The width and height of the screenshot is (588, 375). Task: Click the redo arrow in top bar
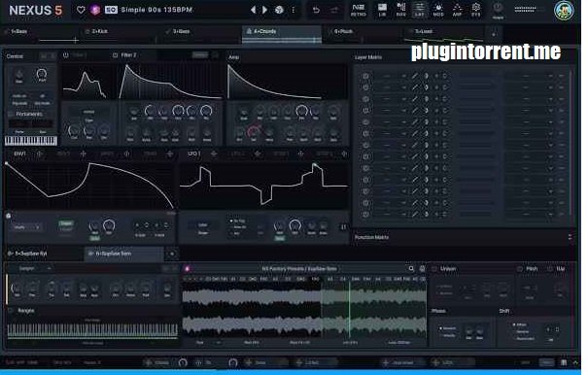pyautogui.click(x=334, y=10)
